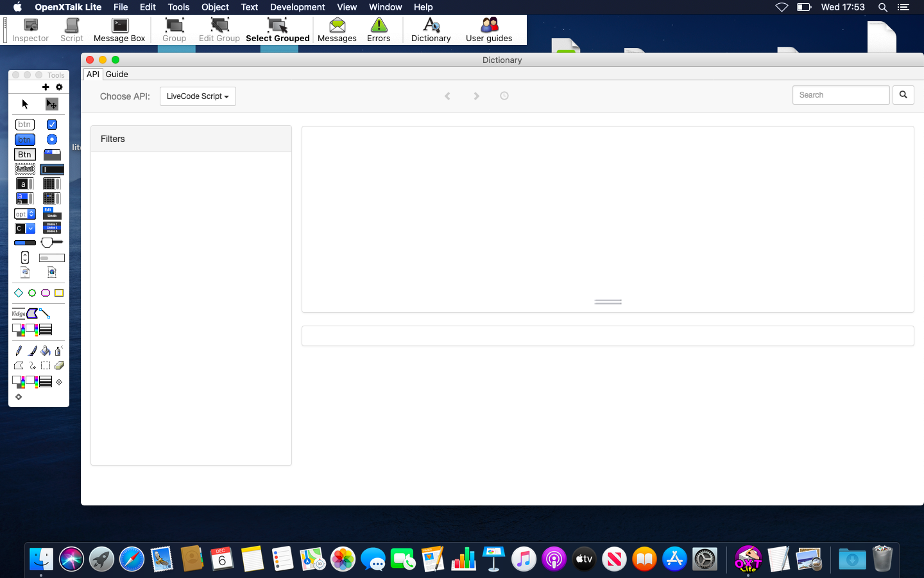The width and height of the screenshot is (924, 578).
Task: Pick the blue default button control
Action: point(24,139)
